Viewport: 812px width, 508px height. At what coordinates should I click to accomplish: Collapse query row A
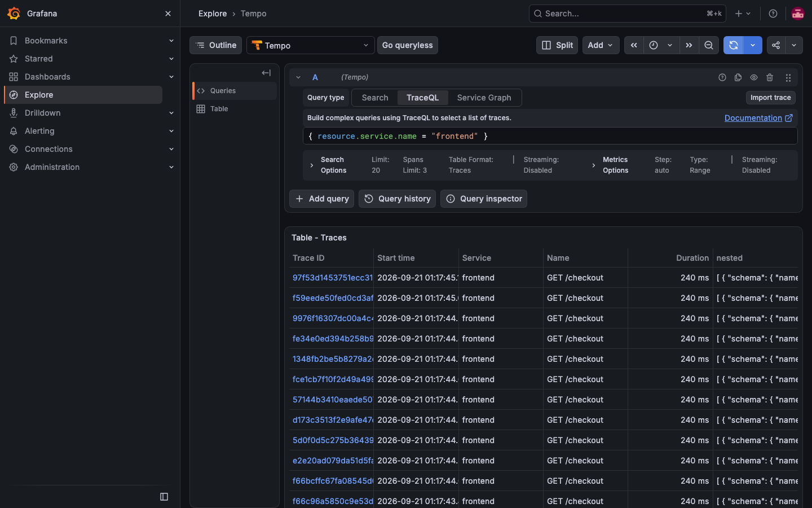point(298,77)
